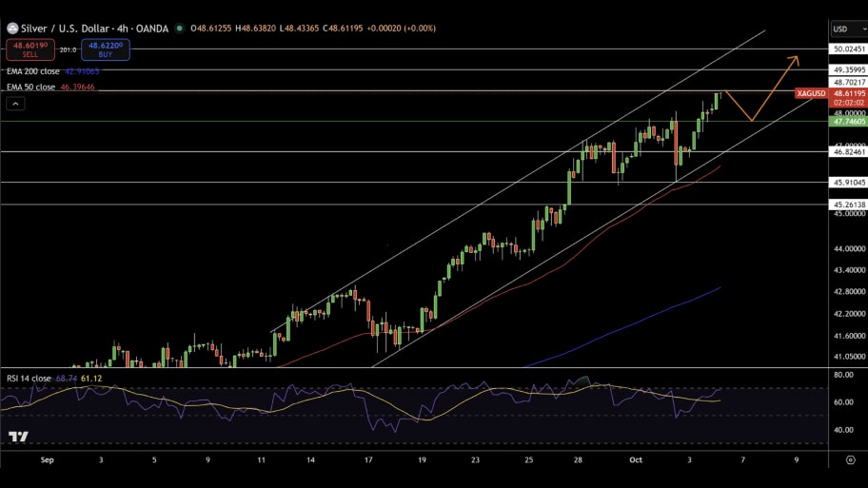Click the Silver symbol logo icon
This screenshot has height=488, width=868.
(x=12, y=29)
